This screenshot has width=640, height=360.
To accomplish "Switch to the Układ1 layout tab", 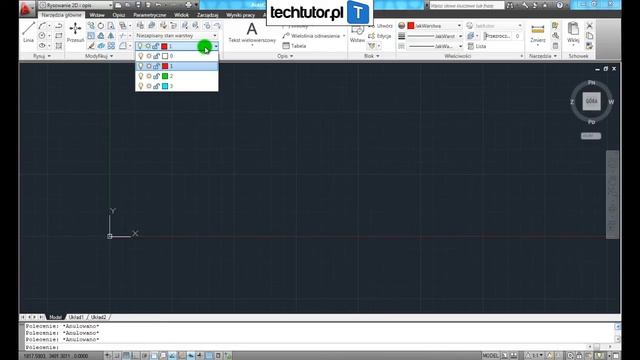I will click(x=76, y=317).
